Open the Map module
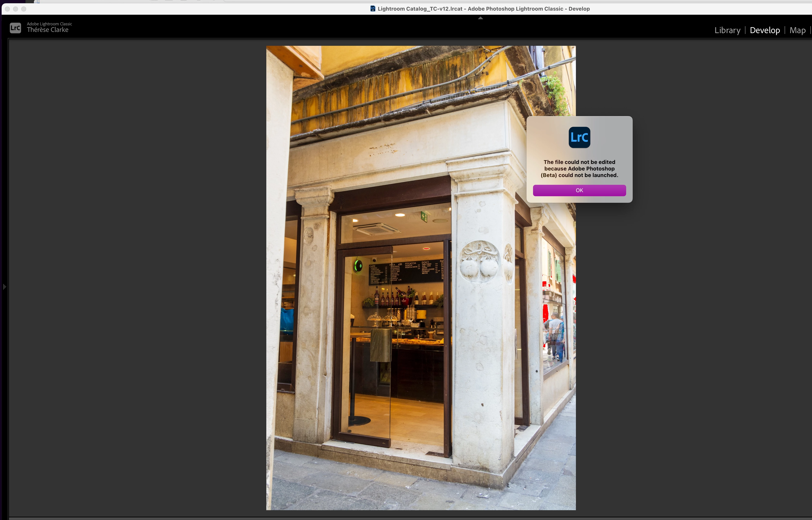This screenshot has width=812, height=520. [797, 30]
